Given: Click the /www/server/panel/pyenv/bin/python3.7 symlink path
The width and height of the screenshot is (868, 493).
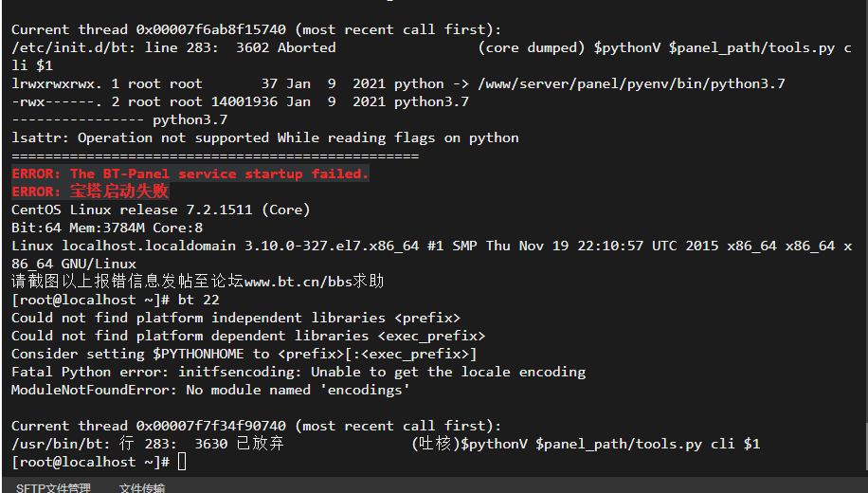Looking at the screenshot, I should 631,83.
